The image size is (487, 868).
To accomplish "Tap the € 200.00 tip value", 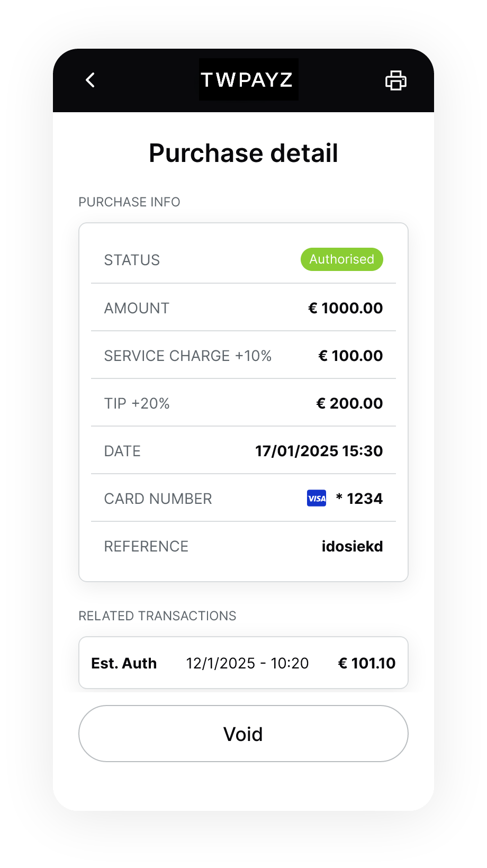I will [x=349, y=403].
